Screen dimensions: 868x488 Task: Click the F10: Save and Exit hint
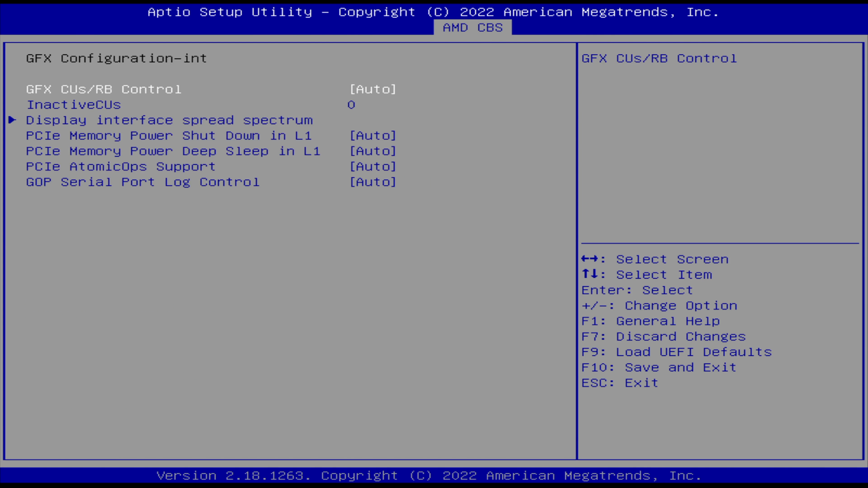(x=659, y=367)
